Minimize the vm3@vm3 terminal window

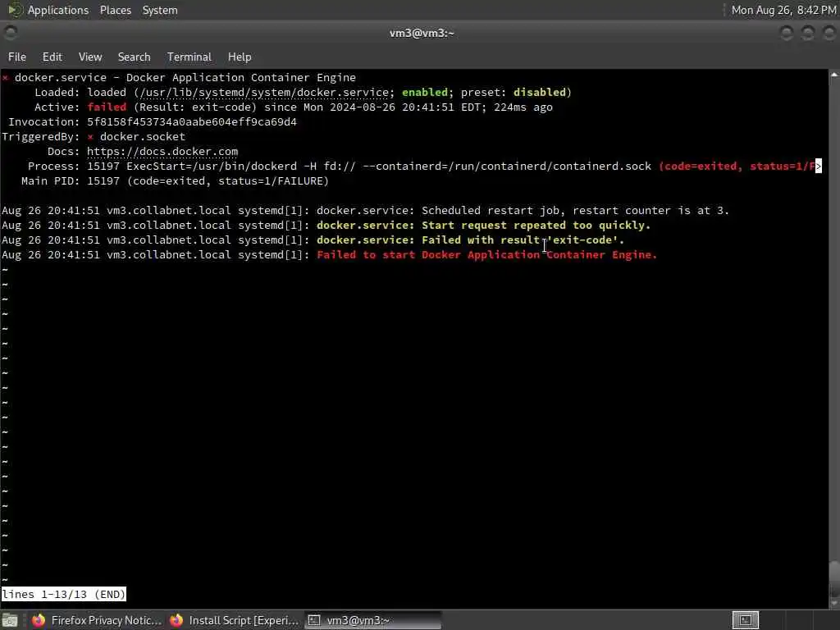(x=787, y=33)
